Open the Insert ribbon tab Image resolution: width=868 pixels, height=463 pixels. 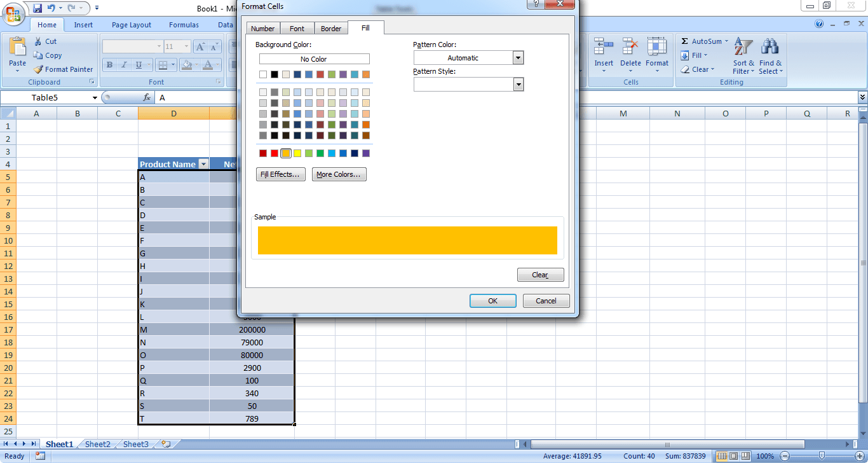[83, 25]
